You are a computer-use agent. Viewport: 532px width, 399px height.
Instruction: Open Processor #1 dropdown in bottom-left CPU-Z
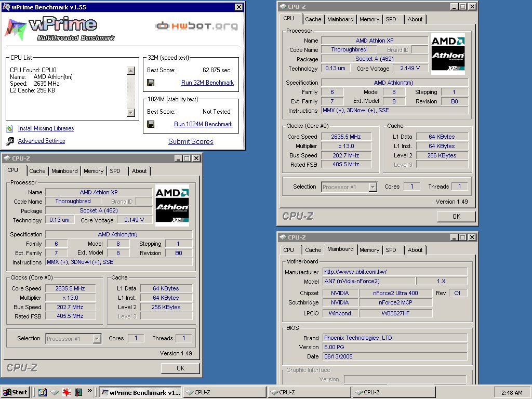pos(97,339)
